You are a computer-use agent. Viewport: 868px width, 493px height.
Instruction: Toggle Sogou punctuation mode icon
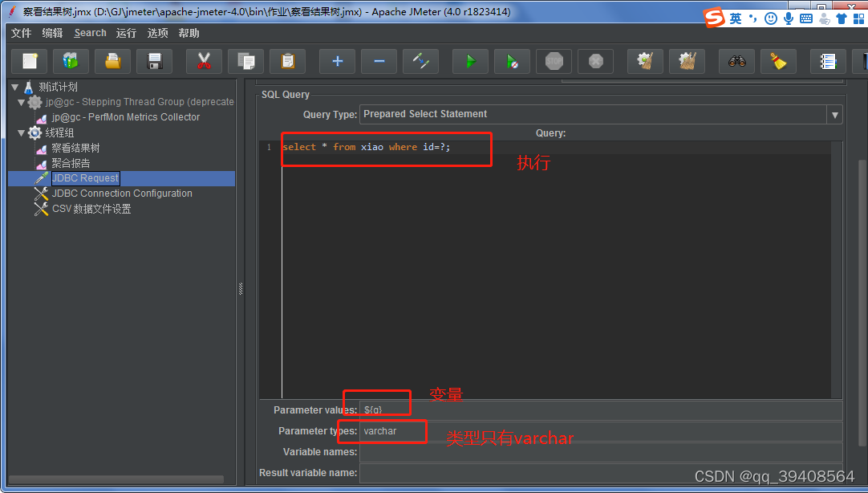click(752, 18)
